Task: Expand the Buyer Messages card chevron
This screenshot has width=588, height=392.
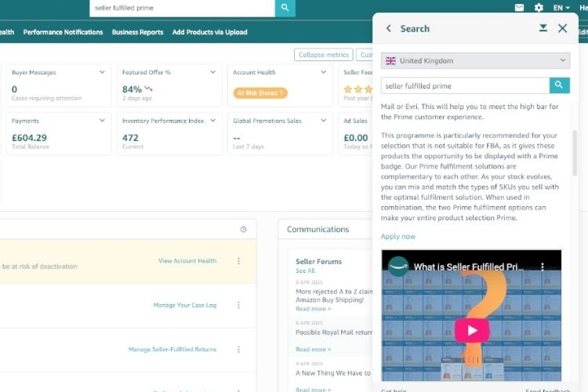Action: [102, 72]
